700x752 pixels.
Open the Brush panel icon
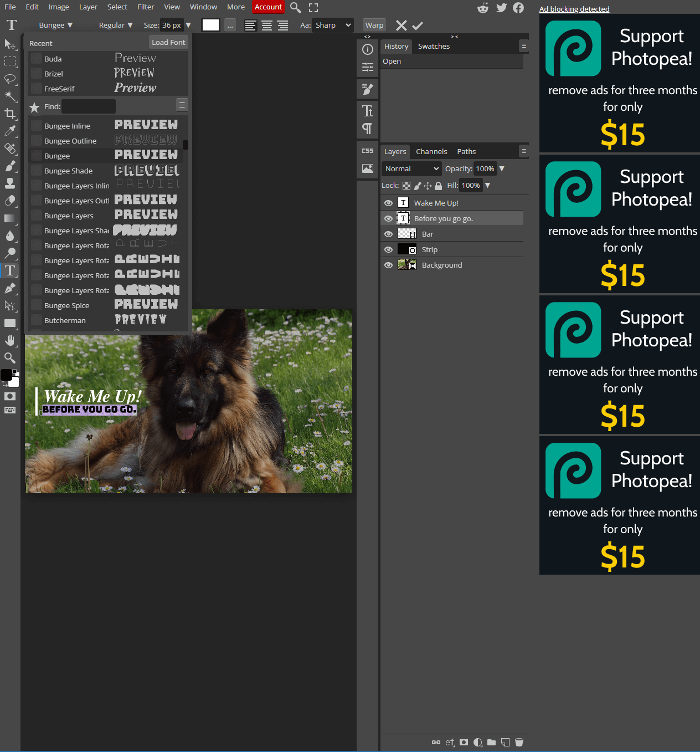368,89
